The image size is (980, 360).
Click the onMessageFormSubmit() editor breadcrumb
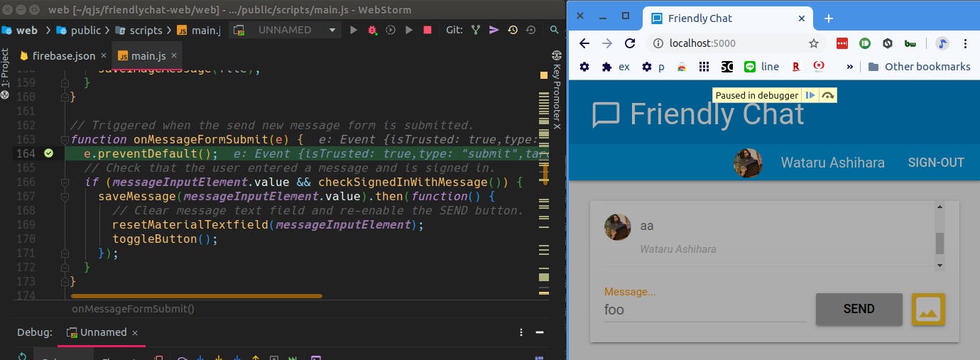pos(133,309)
